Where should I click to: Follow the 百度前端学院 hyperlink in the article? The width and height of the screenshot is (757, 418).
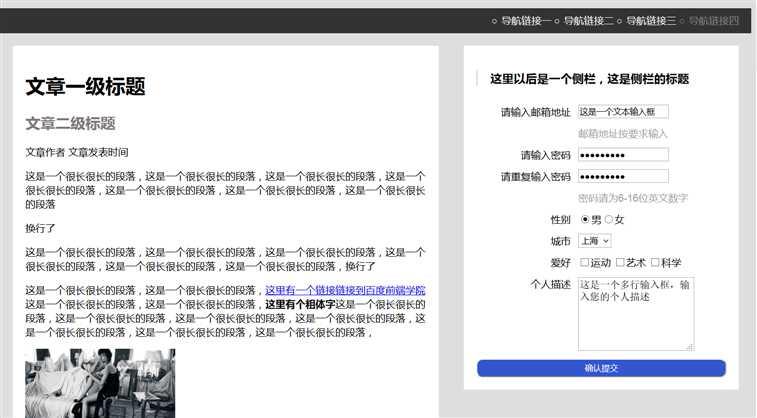click(345, 290)
